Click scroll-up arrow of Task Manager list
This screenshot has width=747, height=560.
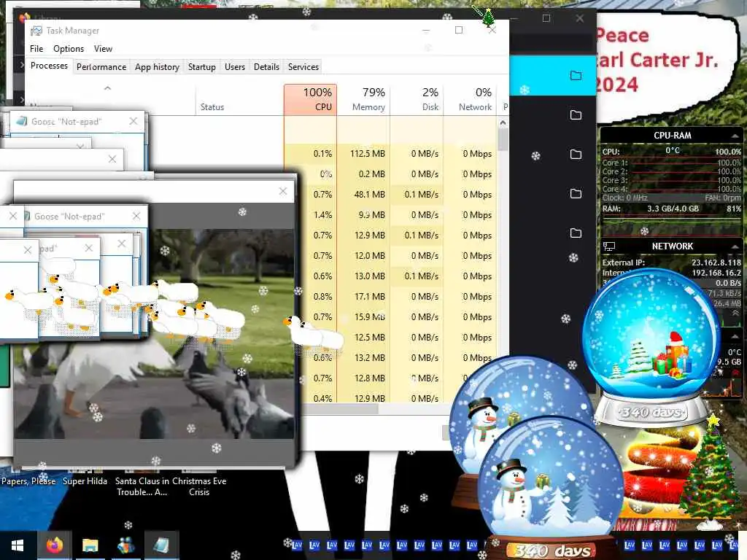tap(503, 122)
